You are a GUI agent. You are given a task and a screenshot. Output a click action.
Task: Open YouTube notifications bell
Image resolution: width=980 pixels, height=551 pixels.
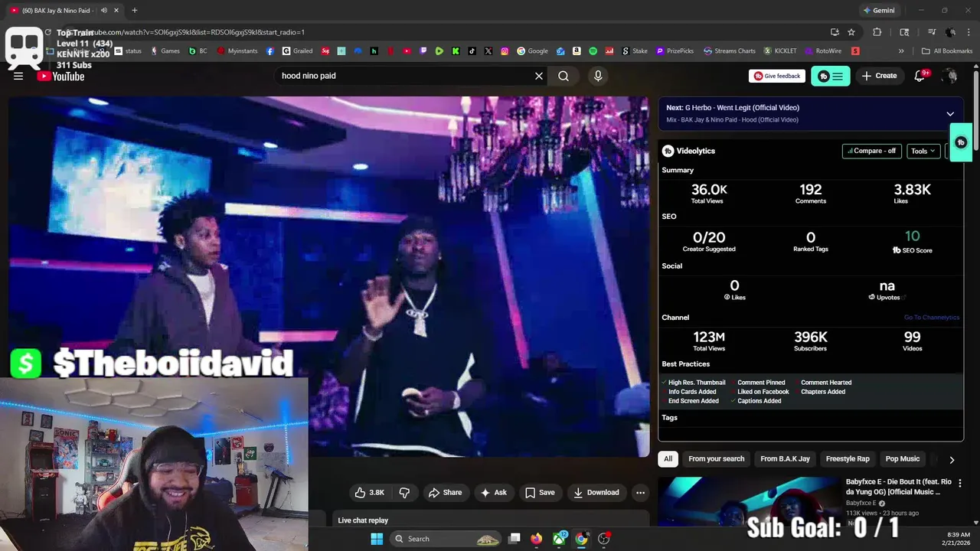(920, 76)
